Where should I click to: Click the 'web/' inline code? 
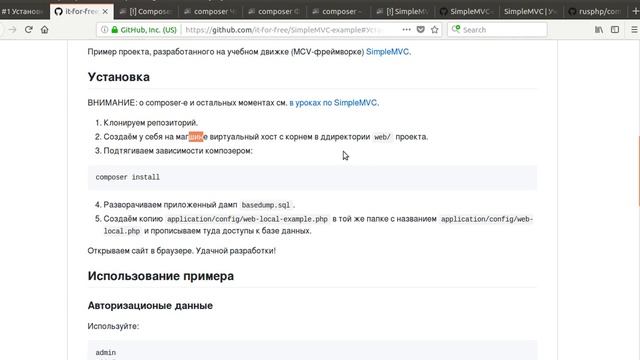[382, 137]
